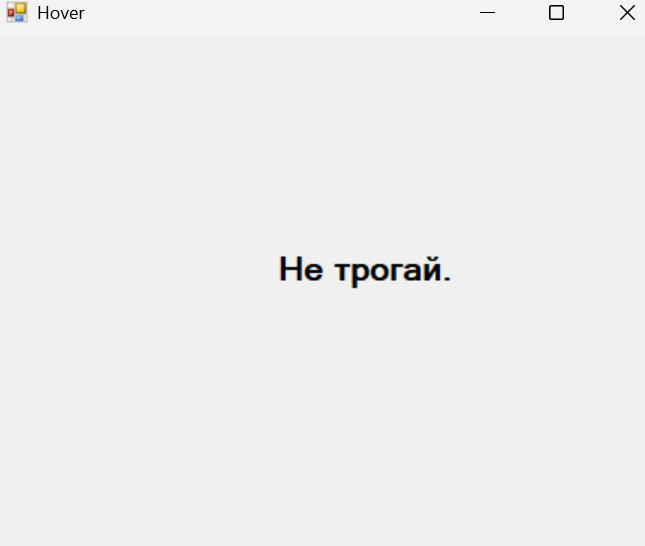The image size is (645, 546).
Task: Close the Hover window
Action: pos(627,13)
